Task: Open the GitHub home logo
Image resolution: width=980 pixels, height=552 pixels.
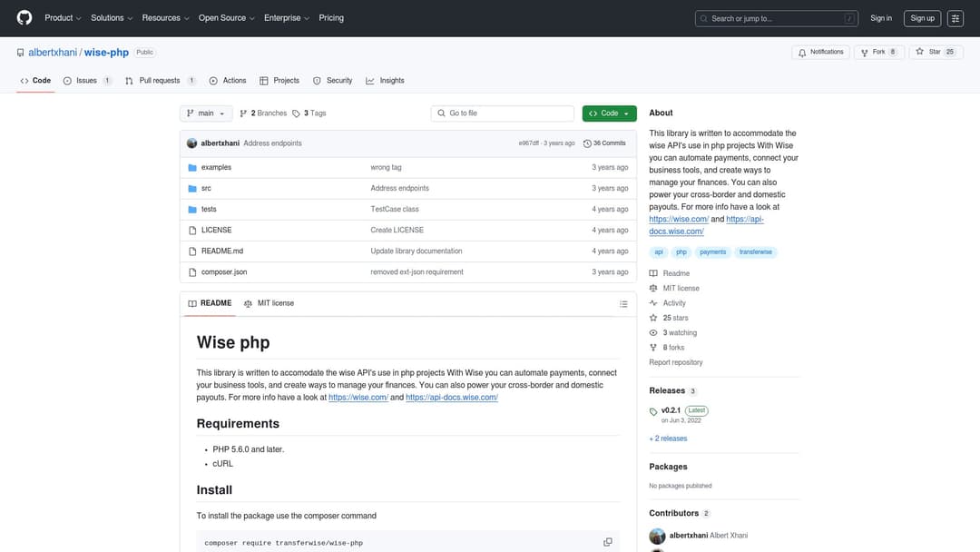Action: (x=24, y=17)
